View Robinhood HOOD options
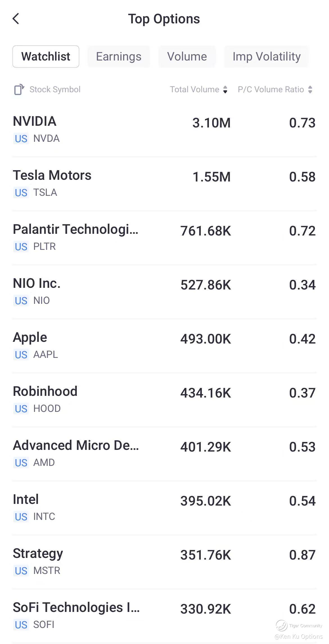329x644 pixels. click(164, 400)
